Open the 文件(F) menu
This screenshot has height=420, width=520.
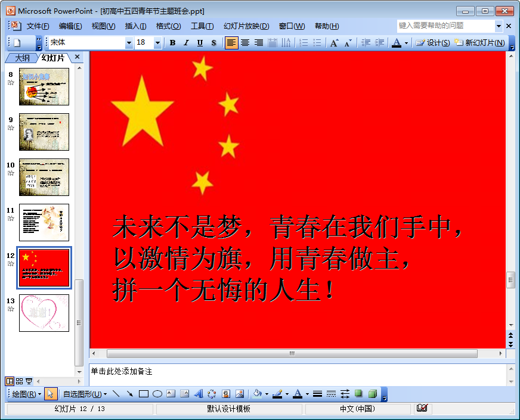click(x=38, y=26)
